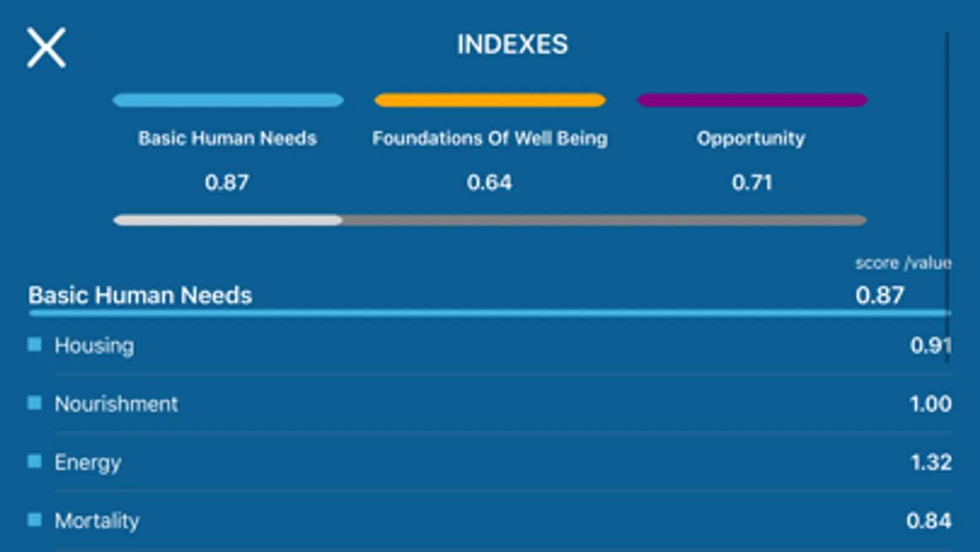Click the blue square beside Nourishment
980x552 pixels.
click(34, 403)
